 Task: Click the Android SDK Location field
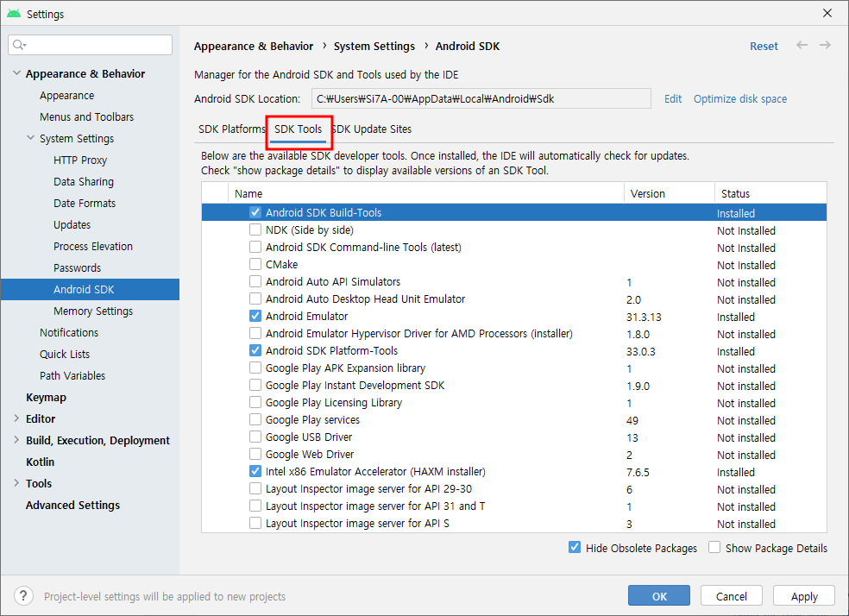click(x=481, y=98)
